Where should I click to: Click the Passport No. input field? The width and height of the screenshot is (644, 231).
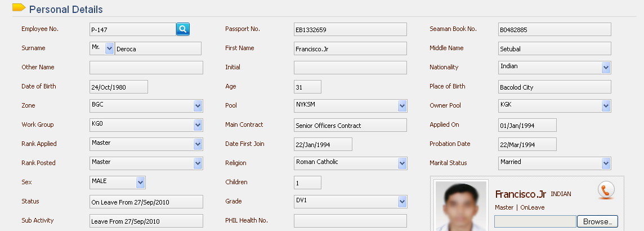[350, 29]
